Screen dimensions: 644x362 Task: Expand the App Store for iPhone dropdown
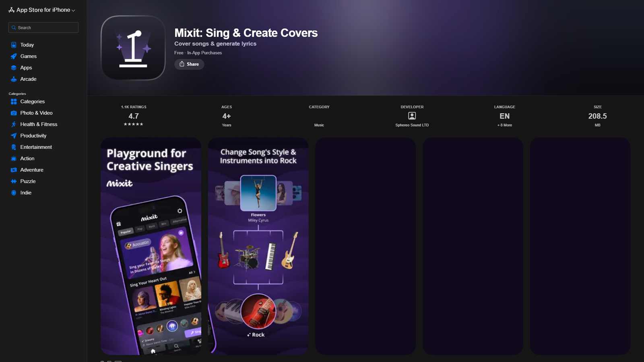pyautogui.click(x=42, y=10)
